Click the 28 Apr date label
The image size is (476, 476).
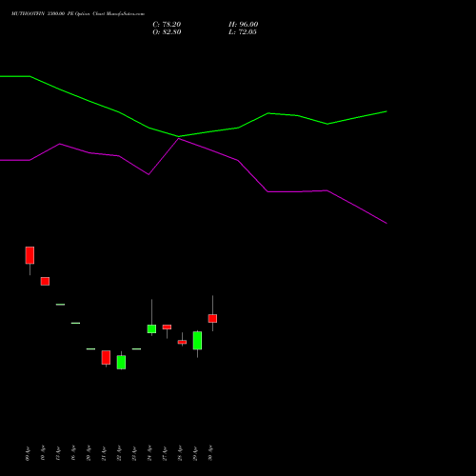click(180, 453)
